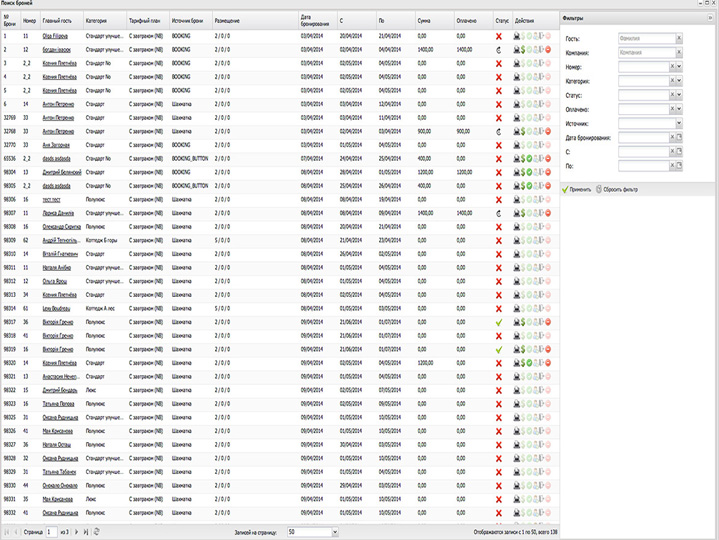Screen dimensions: 719x540
Task: Clear the Гость filter with its X icon
Action: (x=679, y=38)
